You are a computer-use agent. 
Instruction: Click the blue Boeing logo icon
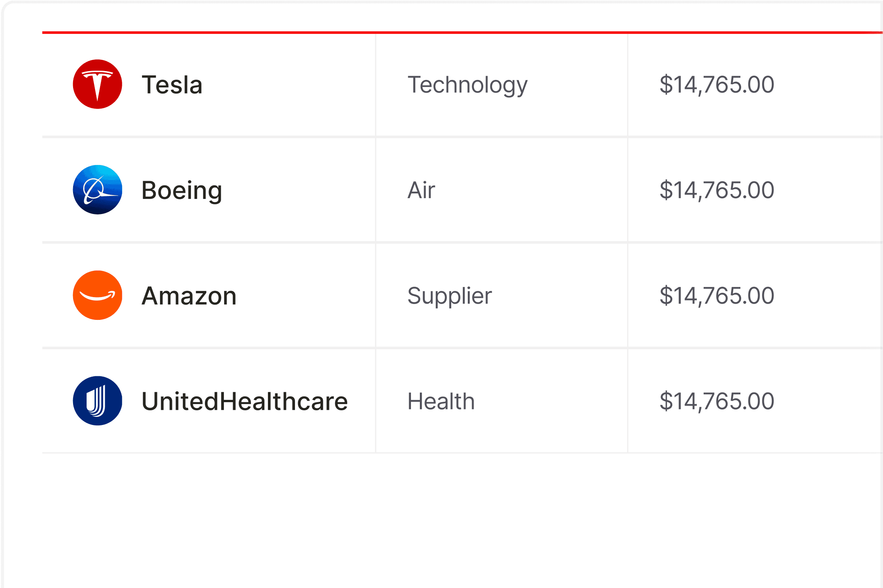tap(97, 190)
